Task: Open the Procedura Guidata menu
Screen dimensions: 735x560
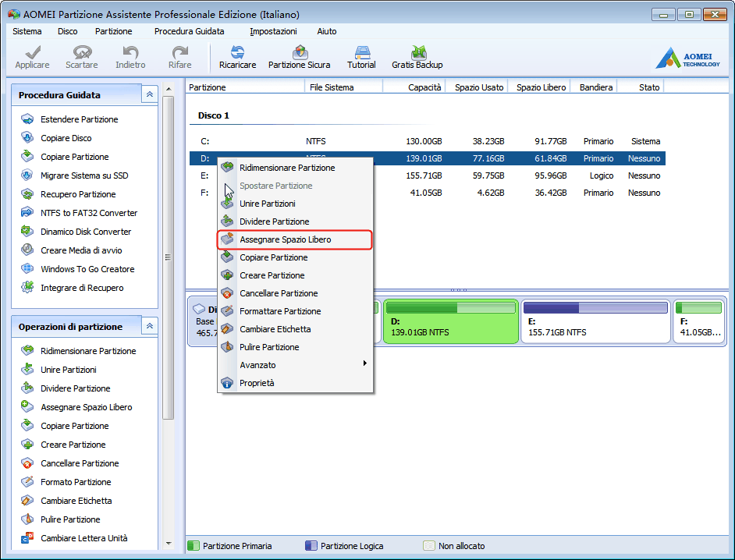Action: point(190,31)
